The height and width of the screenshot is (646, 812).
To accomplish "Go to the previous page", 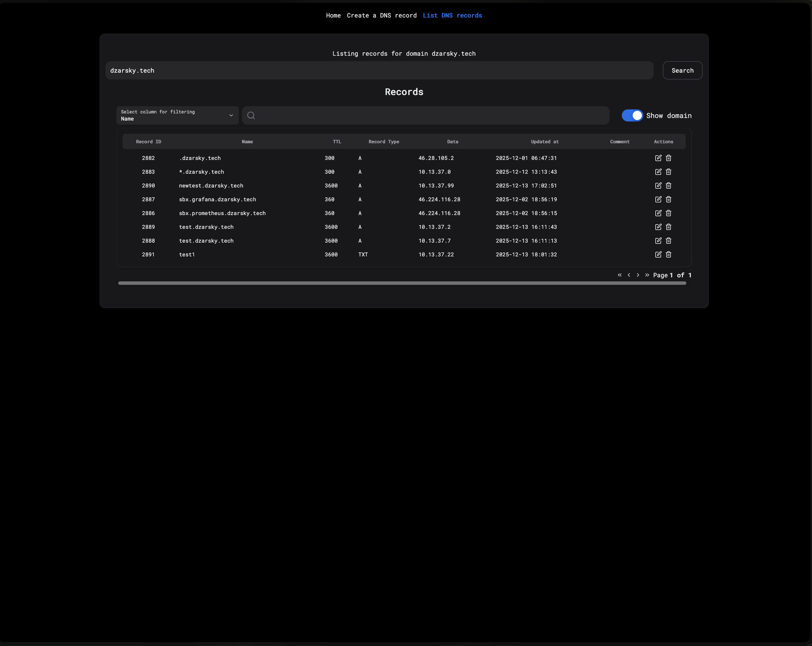I will (x=629, y=275).
